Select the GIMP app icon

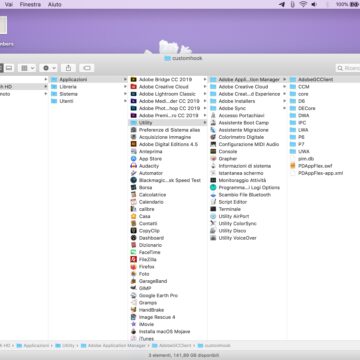point(133,288)
